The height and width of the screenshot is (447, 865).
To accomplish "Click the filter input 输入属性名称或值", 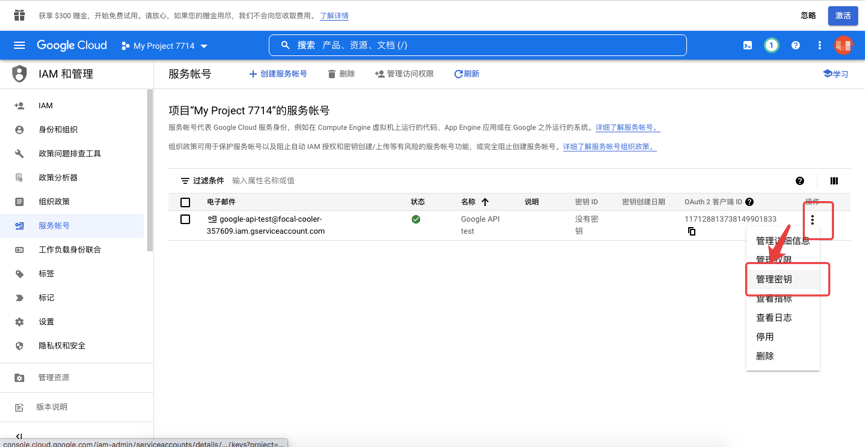I will coord(263,180).
